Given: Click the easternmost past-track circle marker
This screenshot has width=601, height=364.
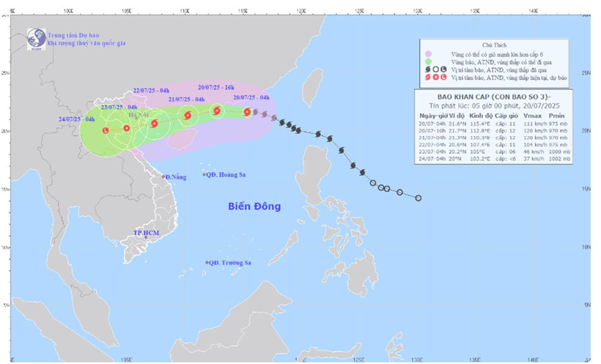Looking at the screenshot, I should (x=418, y=198).
